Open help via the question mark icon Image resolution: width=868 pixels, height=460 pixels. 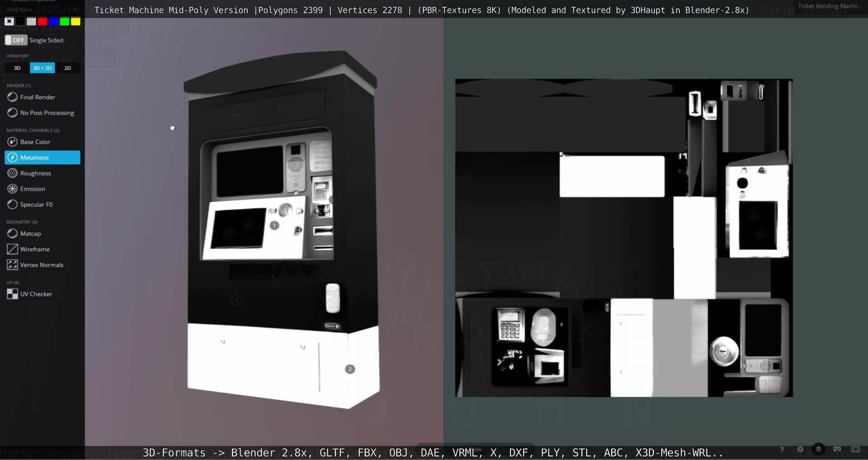tap(782, 450)
